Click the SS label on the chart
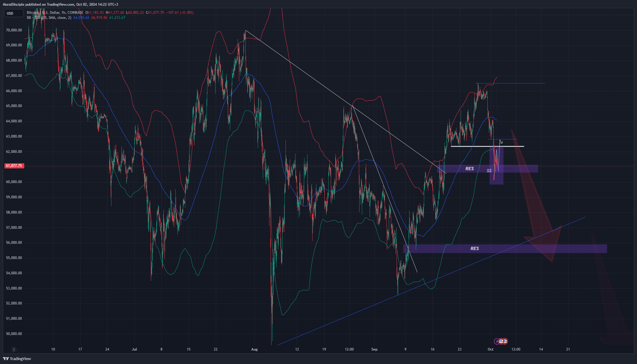The width and height of the screenshot is (637, 364). pos(489,171)
